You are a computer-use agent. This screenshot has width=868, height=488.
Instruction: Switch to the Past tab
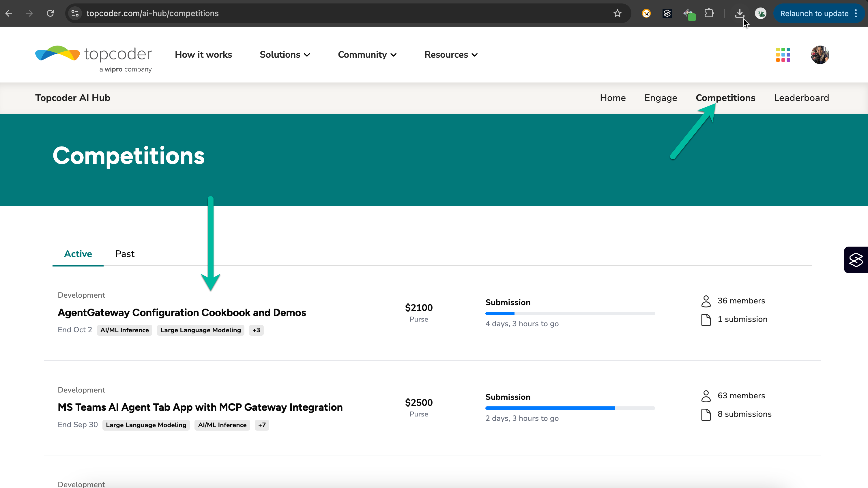coord(125,254)
